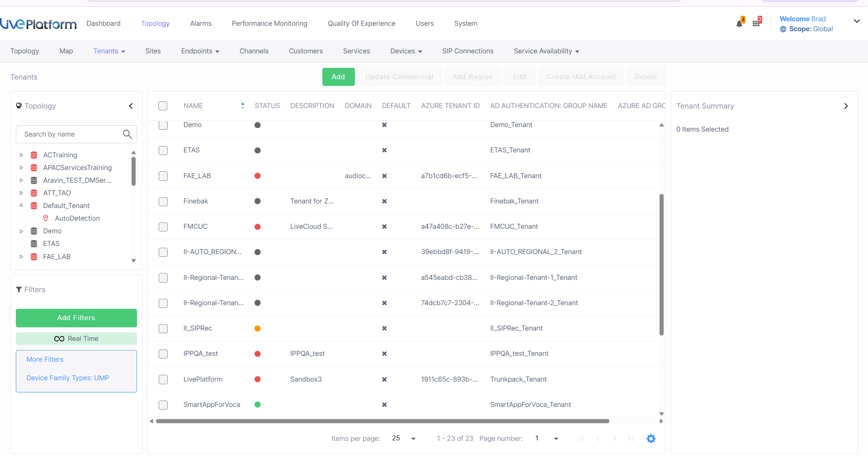The width and height of the screenshot is (868, 458).
Task: Click the search magnifier icon in Topology
Action: tap(127, 134)
